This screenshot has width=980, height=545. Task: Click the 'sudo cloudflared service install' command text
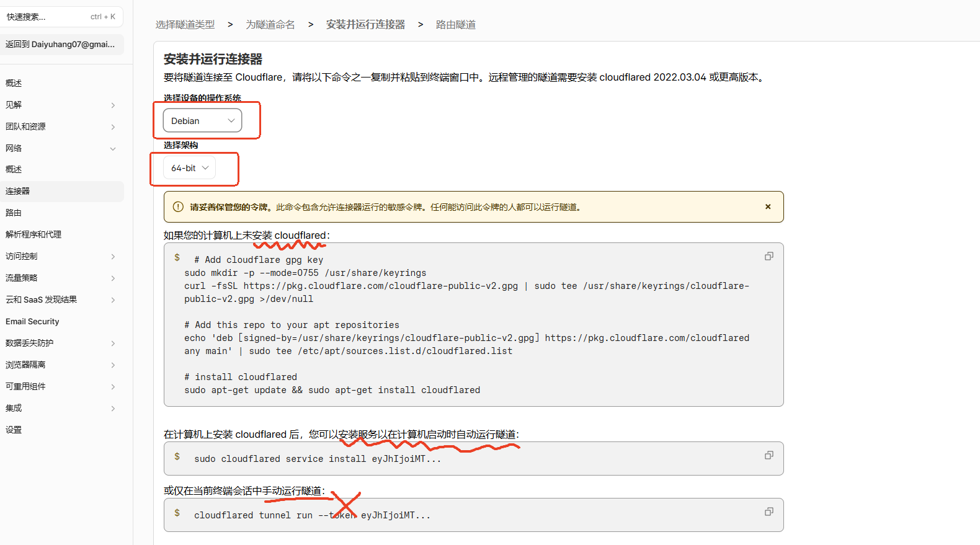click(x=318, y=459)
